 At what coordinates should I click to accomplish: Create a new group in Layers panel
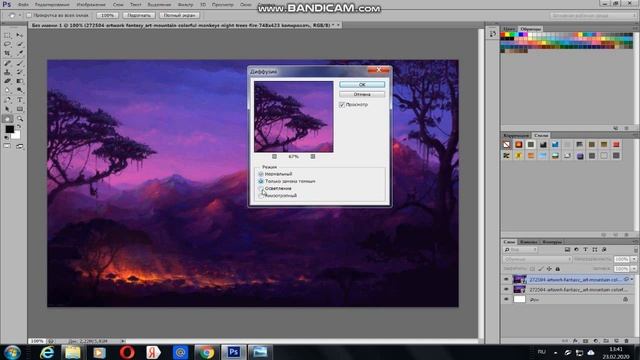point(606,341)
